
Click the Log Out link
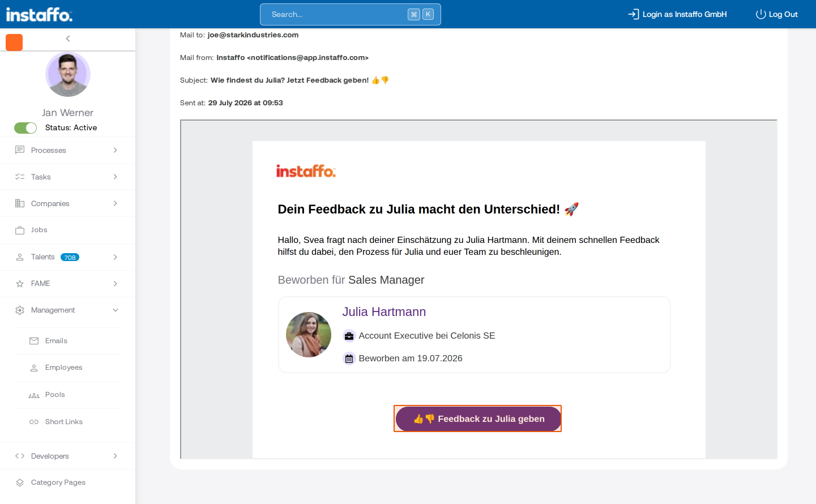(777, 14)
